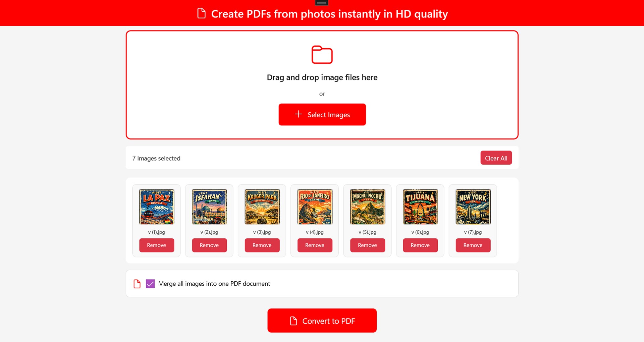Click the PDF page icon beside merge option
Image resolution: width=644 pixels, height=342 pixels.
137,284
